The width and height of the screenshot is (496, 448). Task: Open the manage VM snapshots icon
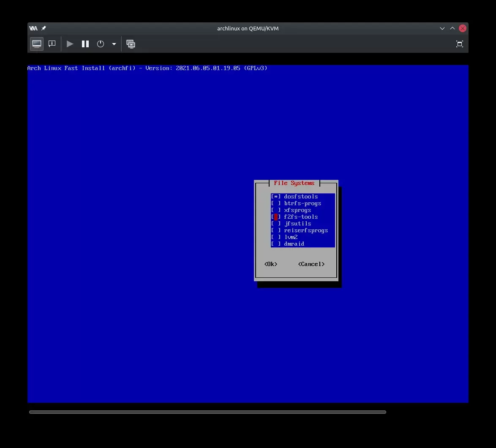click(x=131, y=44)
